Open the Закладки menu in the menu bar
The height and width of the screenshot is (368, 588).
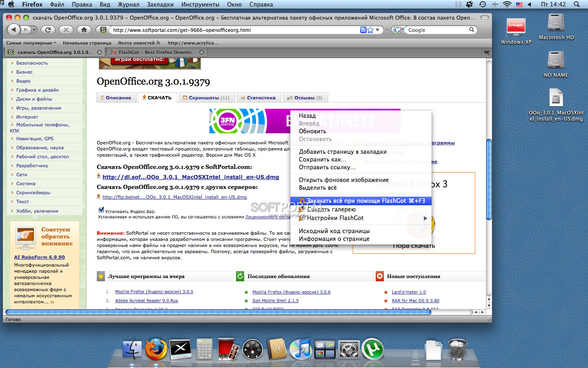(160, 4)
